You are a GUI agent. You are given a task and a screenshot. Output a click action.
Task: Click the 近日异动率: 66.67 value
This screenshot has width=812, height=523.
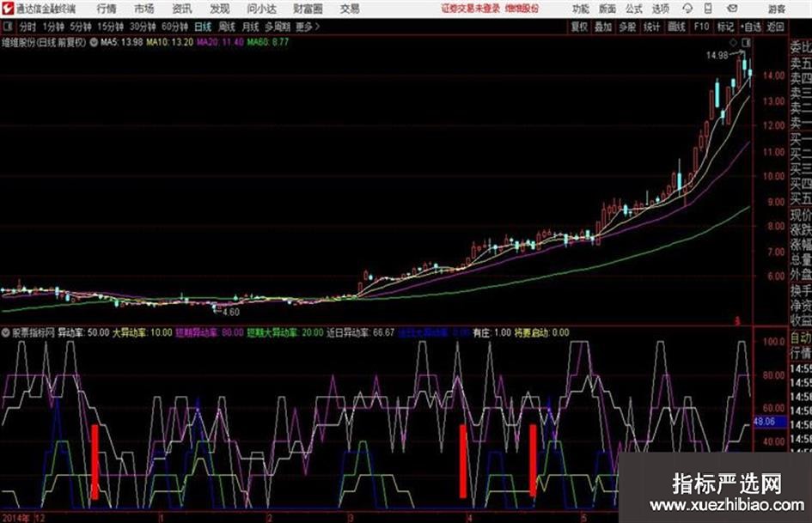[360, 332]
